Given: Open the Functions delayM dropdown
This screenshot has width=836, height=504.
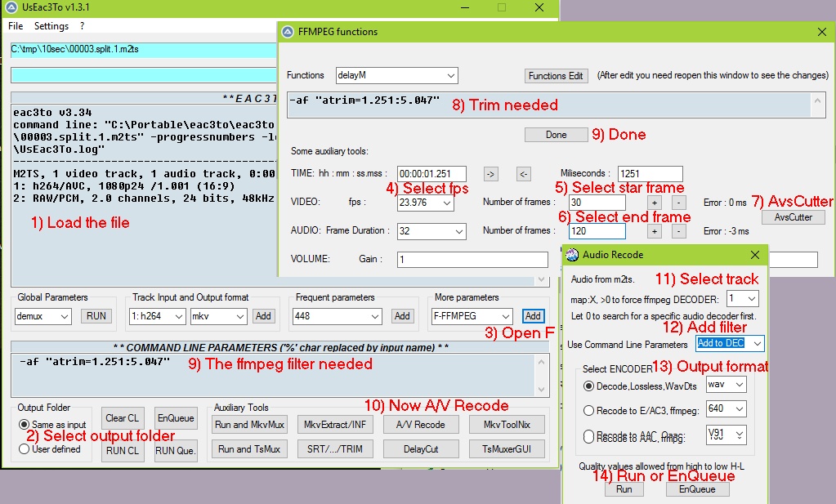Looking at the screenshot, I should (396, 75).
